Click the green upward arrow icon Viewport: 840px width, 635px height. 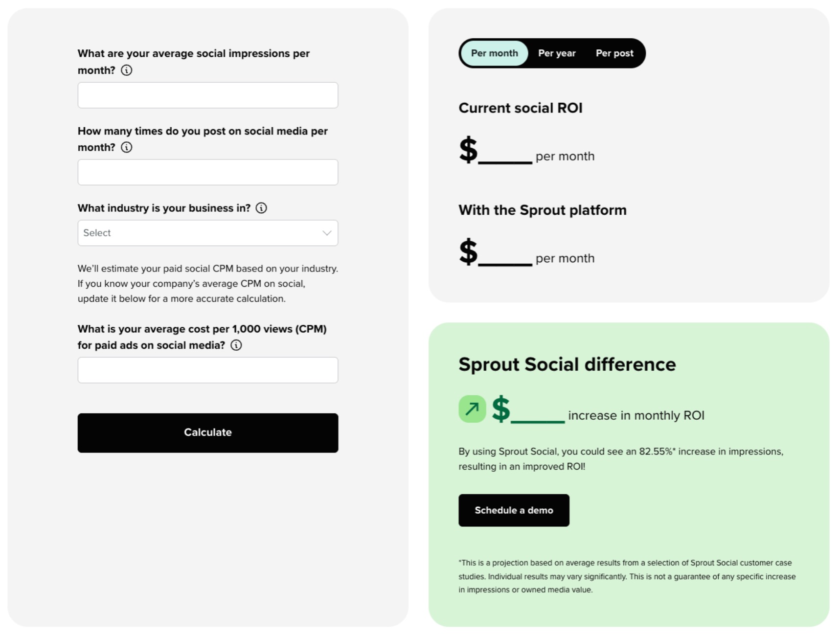pos(472,409)
